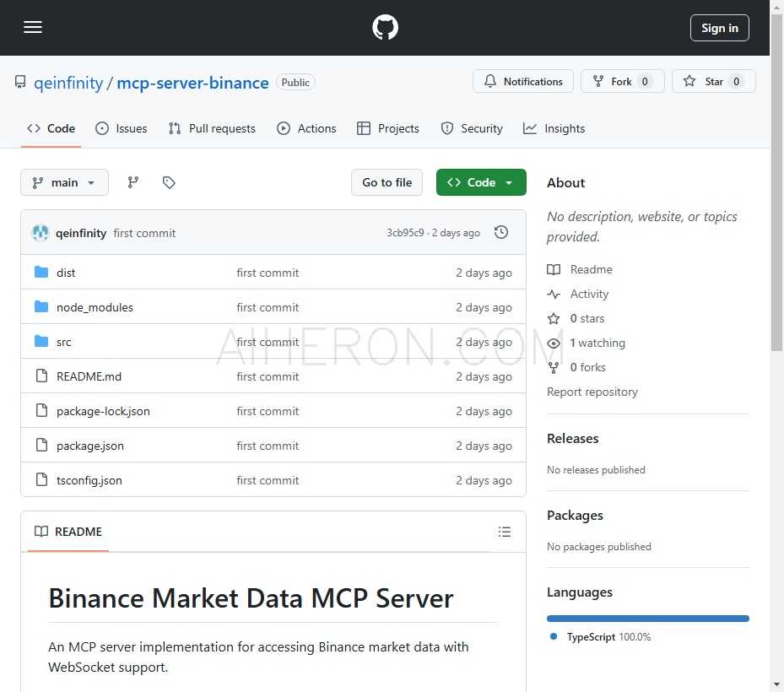Expand the green Code dropdown

tap(481, 182)
